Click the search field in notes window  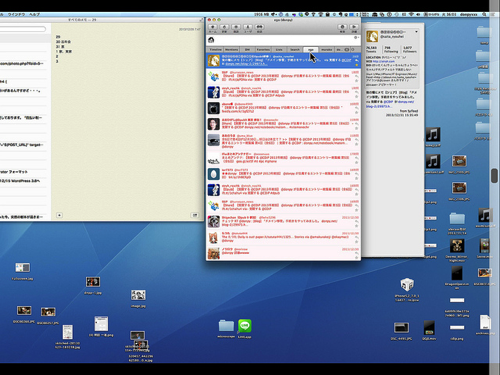pos(22,29)
